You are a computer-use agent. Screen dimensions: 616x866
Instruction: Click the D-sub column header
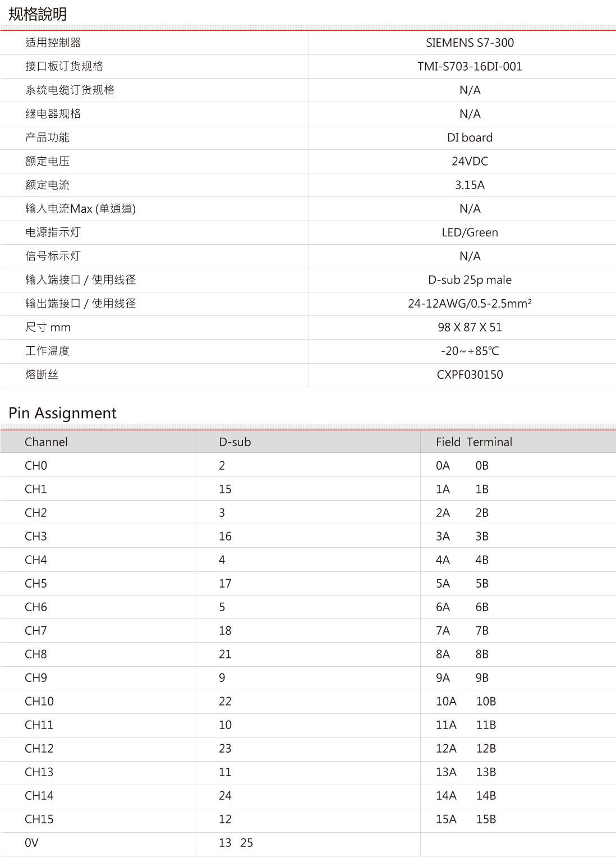click(x=235, y=442)
